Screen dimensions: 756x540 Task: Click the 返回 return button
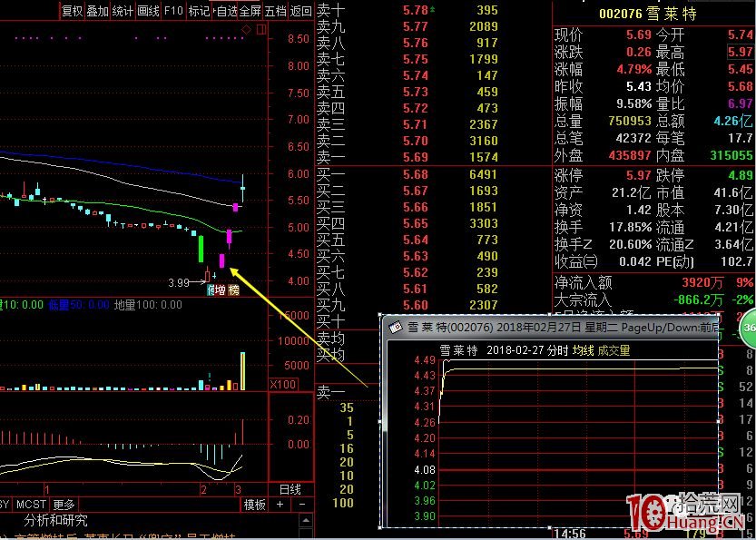pos(301,11)
